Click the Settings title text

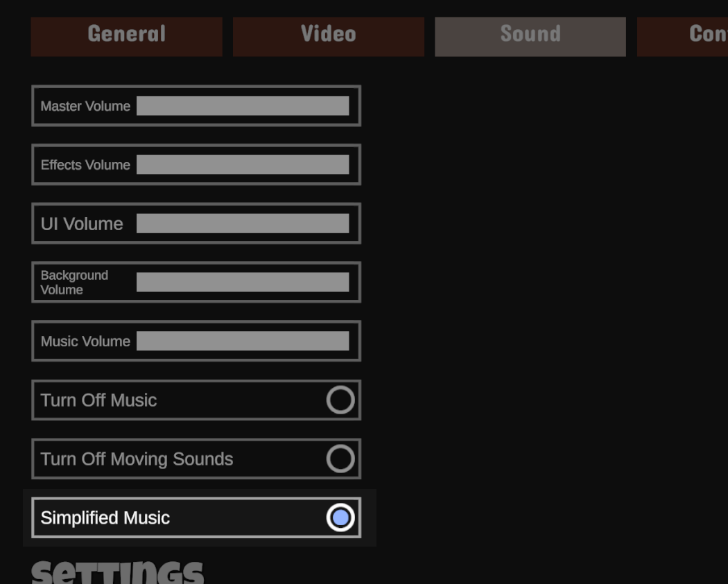point(117,572)
